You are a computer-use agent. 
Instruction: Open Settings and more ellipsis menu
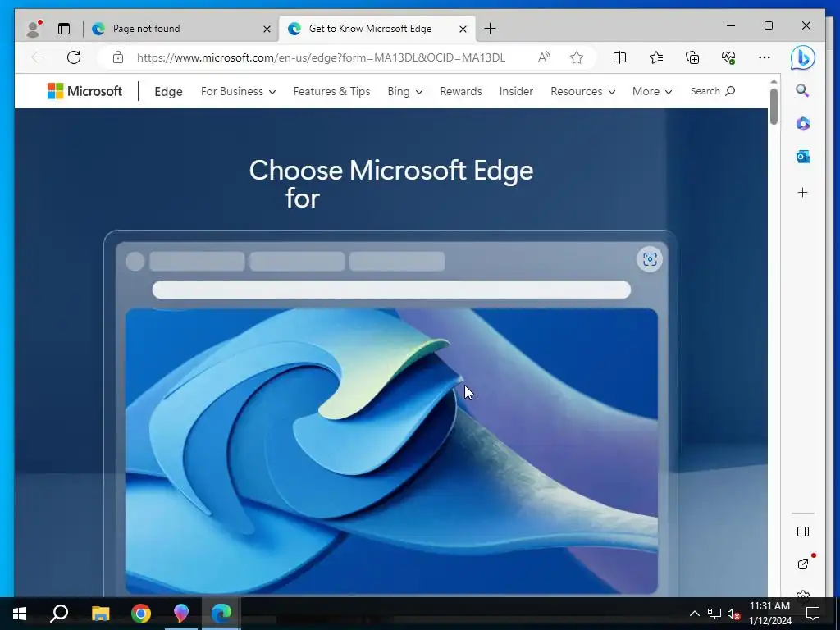[x=765, y=57]
